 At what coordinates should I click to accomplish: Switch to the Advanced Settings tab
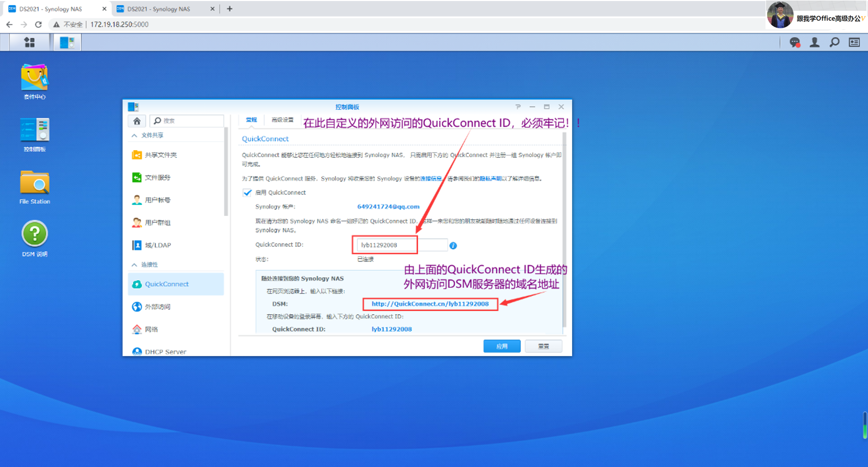282,120
